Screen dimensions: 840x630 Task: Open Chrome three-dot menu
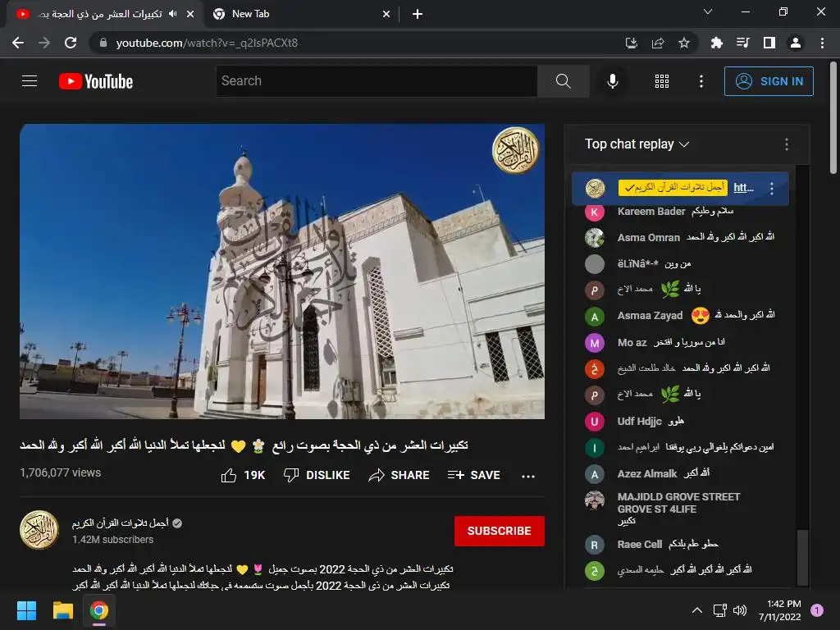822,43
